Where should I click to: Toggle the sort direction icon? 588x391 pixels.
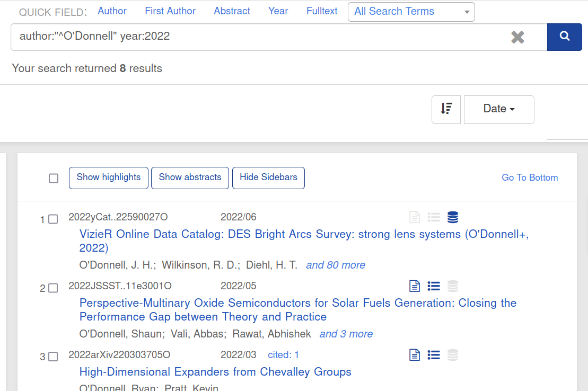tap(446, 109)
